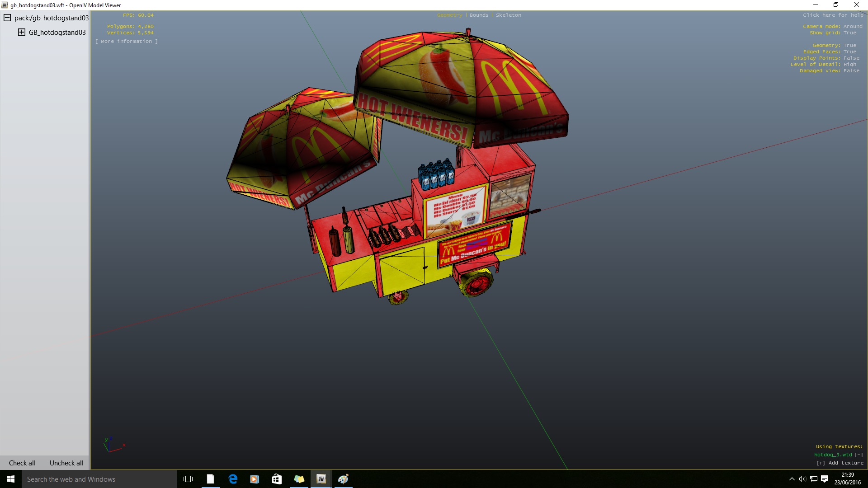Click XYZ axis orientation gizmo
Screen dimensions: 868x488
pos(114,445)
